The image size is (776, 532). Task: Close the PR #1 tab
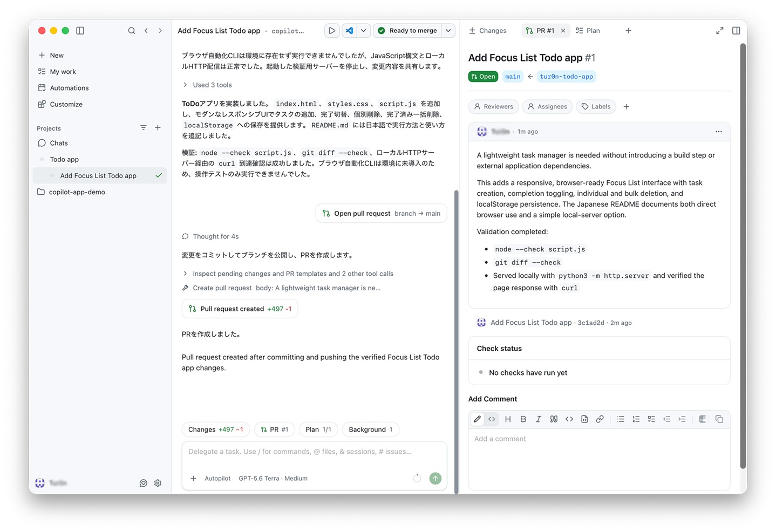[x=563, y=31]
